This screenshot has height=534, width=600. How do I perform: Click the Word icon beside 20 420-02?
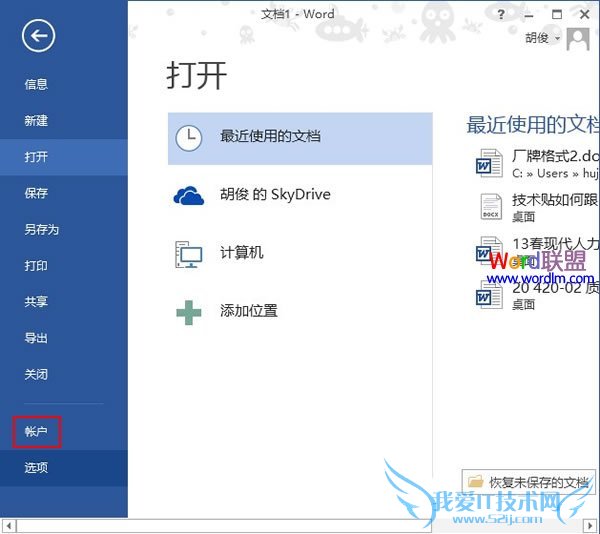point(489,295)
